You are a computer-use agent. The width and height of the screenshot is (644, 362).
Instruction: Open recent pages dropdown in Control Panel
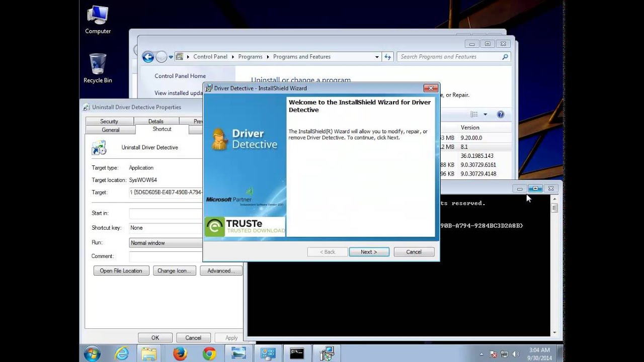pos(171,57)
